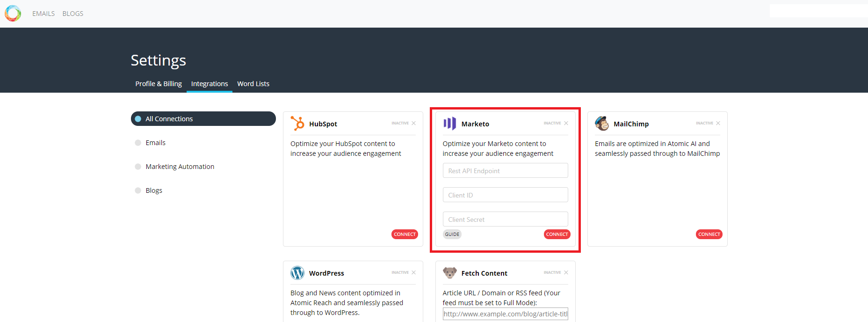Image resolution: width=868 pixels, height=322 pixels.
Task: Click the HubSpot sprocket logo icon
Action: (x=297, y=124)
